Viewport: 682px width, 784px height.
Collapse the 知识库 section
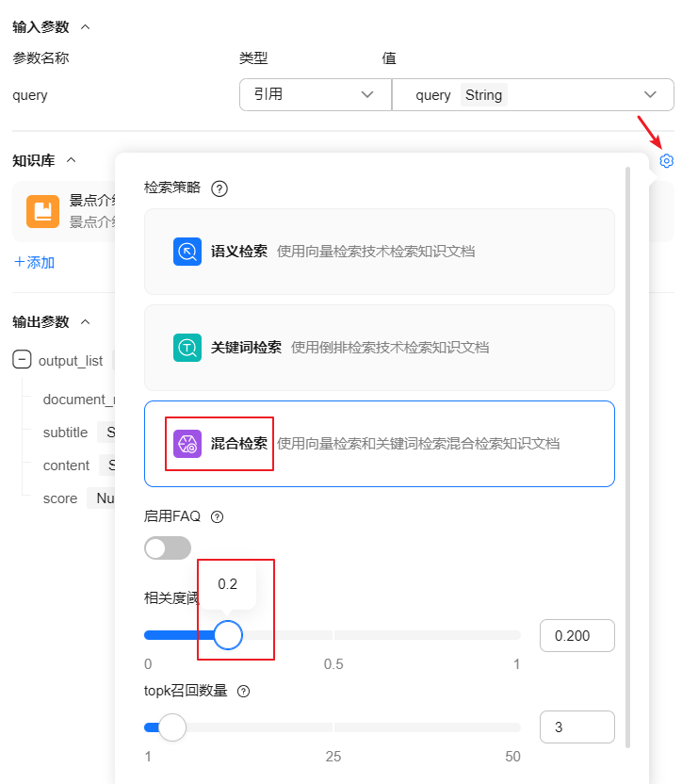(71, 160)
